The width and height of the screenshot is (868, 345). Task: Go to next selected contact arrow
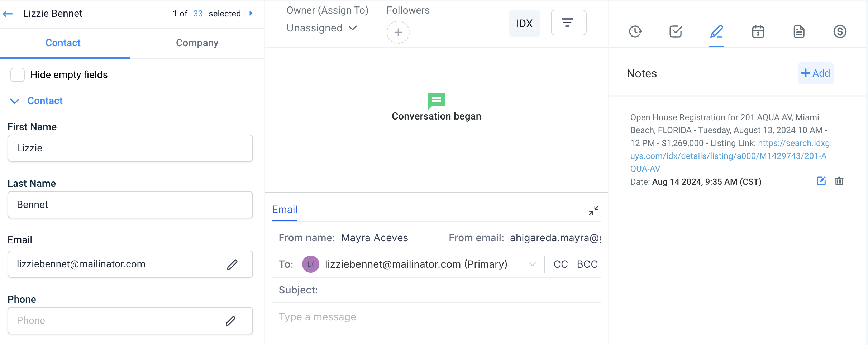pos(251,14)
